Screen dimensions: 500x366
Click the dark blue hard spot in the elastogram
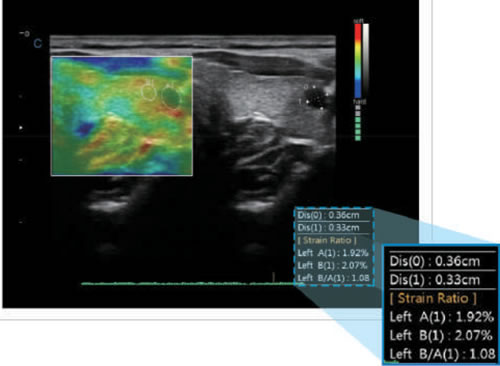(85, 129)
